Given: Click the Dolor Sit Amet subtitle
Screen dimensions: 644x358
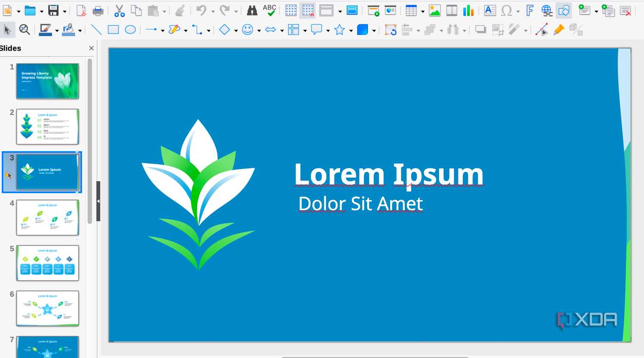Looking at the screenshot, I should pyautogui.click(x=361, y=203).
